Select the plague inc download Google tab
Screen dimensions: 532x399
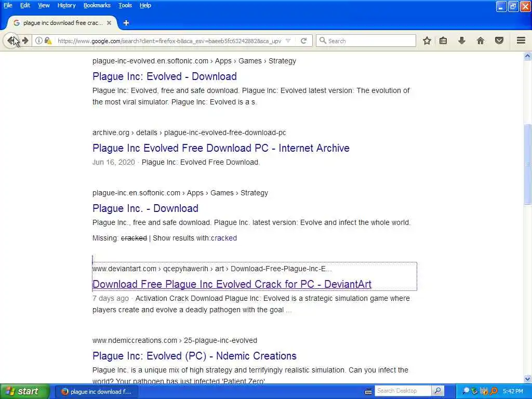point(62,23)
